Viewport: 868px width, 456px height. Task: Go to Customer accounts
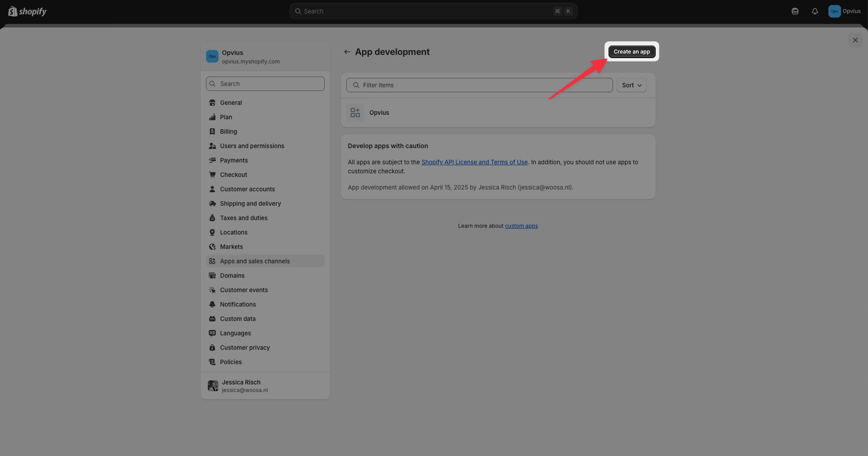[265, 189]
